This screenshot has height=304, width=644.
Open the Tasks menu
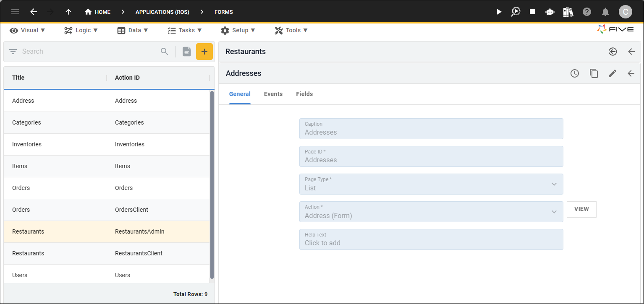click(185, 30)
